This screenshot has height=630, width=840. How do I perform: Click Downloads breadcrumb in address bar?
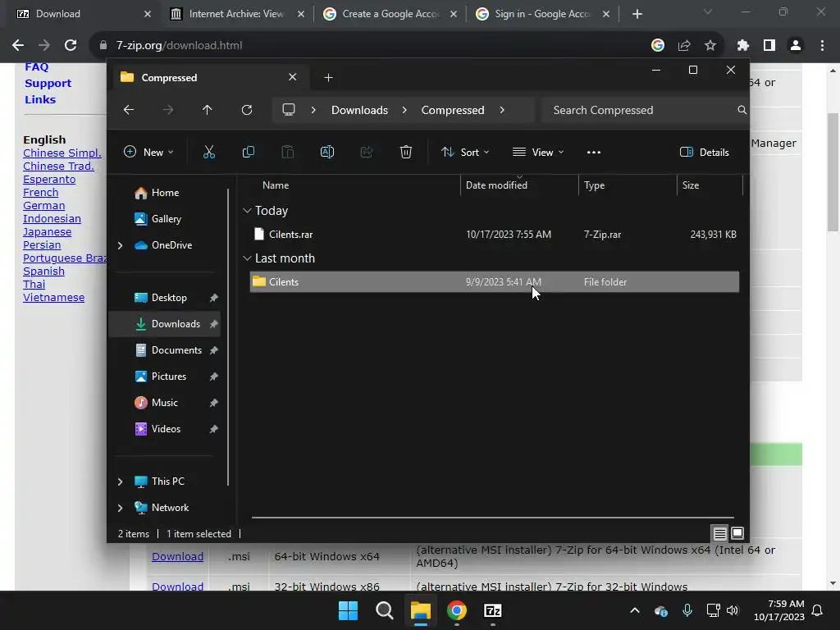point(359,110)
